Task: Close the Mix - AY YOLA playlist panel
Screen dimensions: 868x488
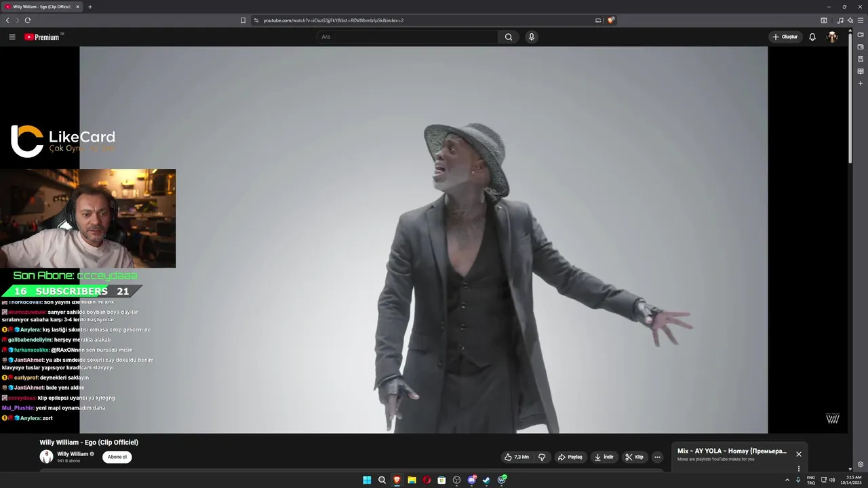Action: pos(799,454)
